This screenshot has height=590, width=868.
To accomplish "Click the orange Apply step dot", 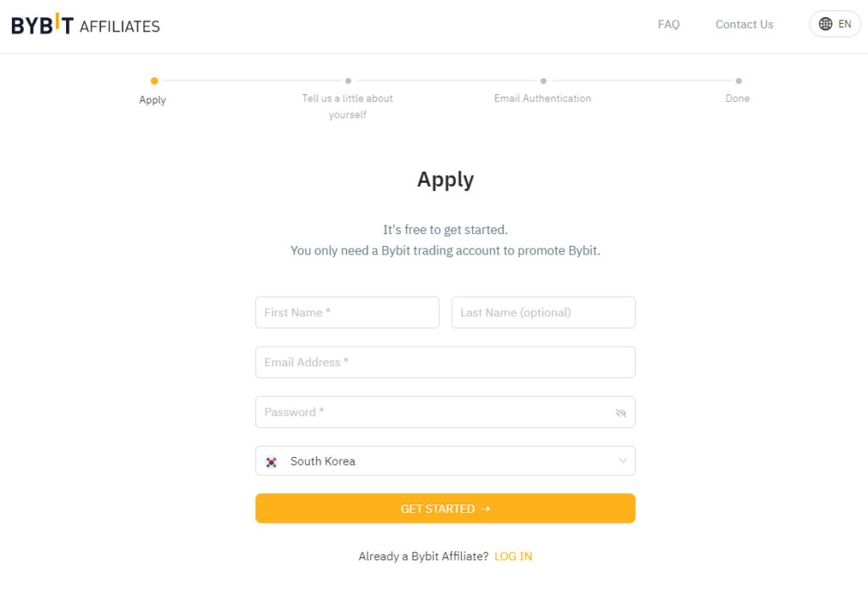I will (x=154, y=81).
